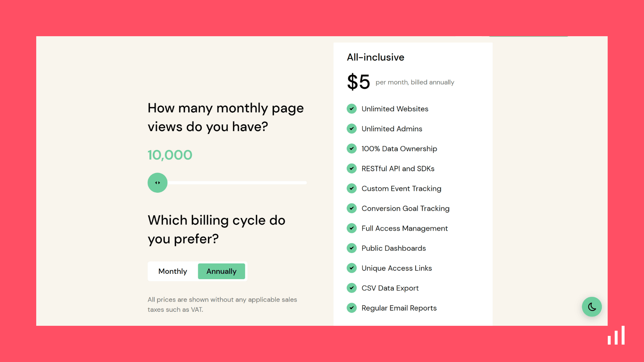Click Full Access Management checkmark icon
Screen dimensions: 644x362
pos(352,228)
